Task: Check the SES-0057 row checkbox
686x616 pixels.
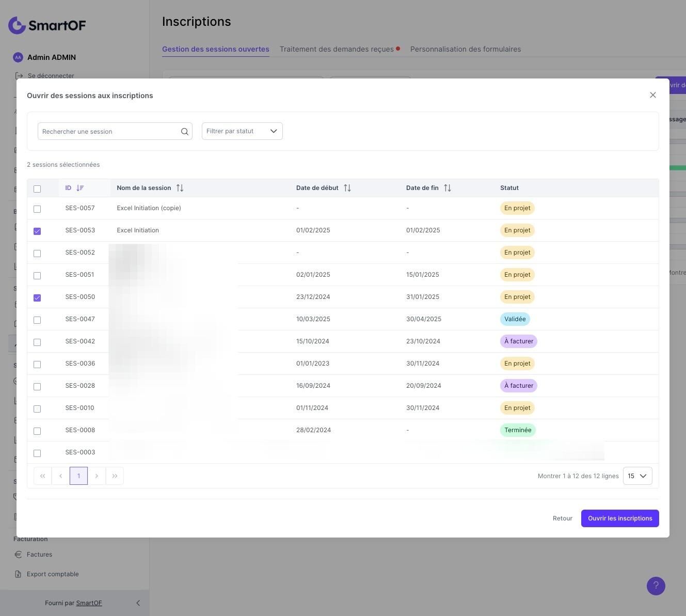Action: click(x=37, y=209)
